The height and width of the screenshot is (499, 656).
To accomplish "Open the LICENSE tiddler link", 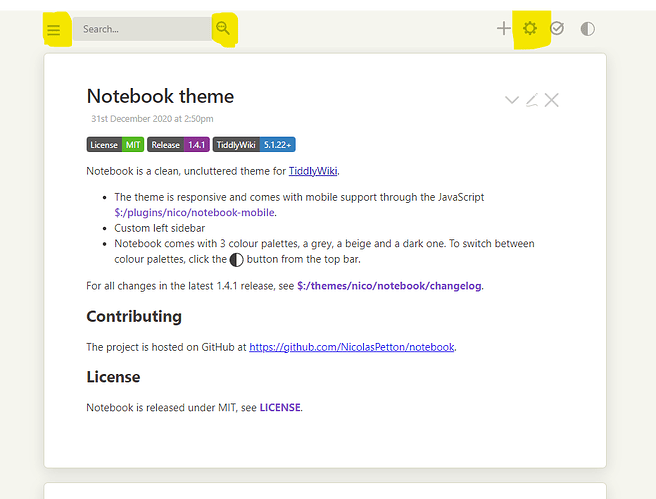I will click(280, 407).
